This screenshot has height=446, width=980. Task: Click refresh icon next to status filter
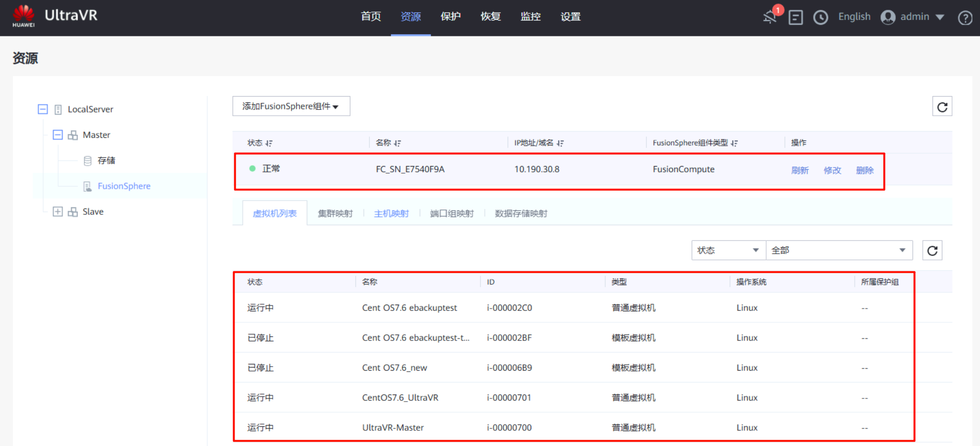coord(932,250)
